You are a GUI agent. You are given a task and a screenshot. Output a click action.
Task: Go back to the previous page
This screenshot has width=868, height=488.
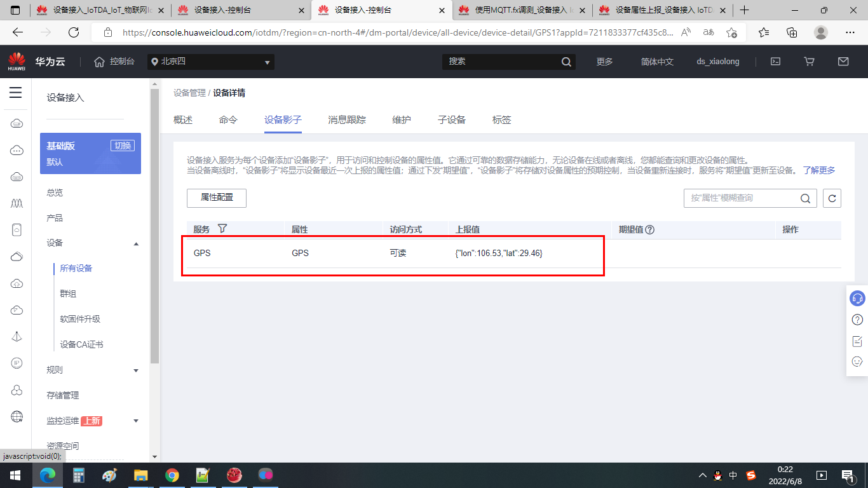(18, 32)
